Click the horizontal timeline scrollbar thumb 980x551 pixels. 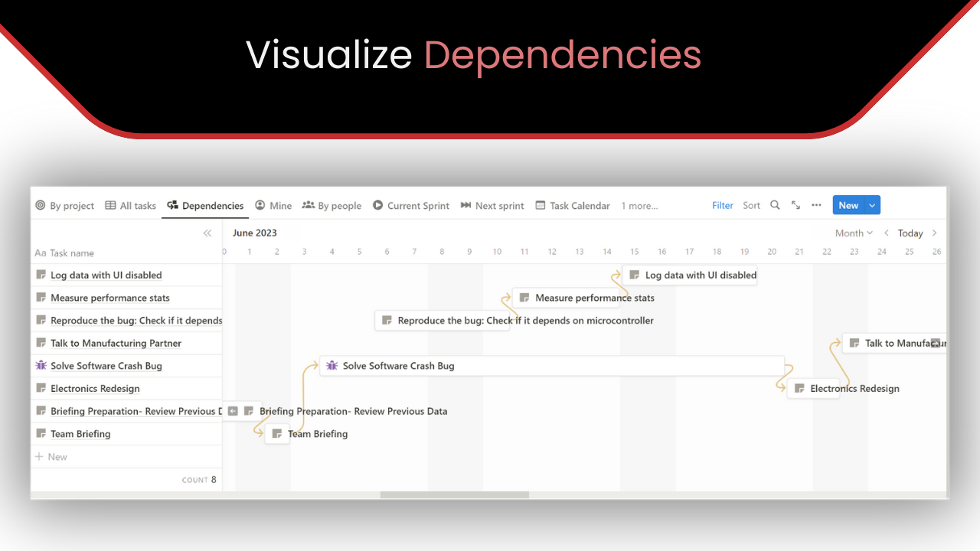coord(454,495)
